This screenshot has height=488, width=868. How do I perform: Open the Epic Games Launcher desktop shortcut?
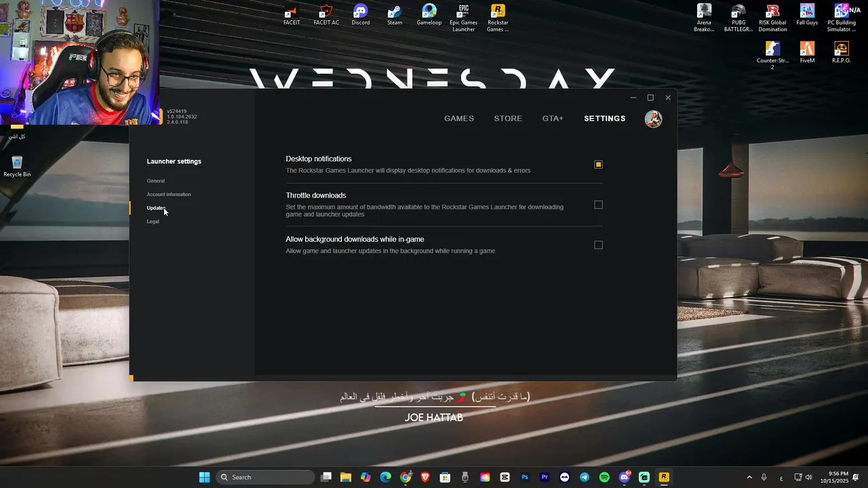[x=464, y=18]
